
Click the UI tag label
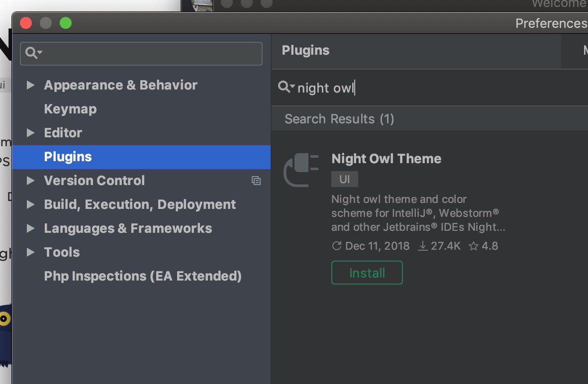tap(345, 179)
